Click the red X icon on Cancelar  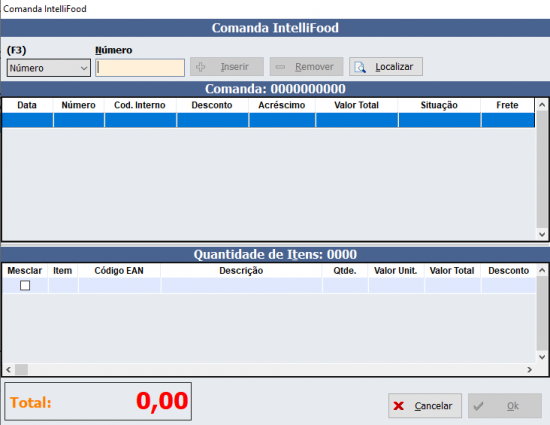click(x=398, y=406)
